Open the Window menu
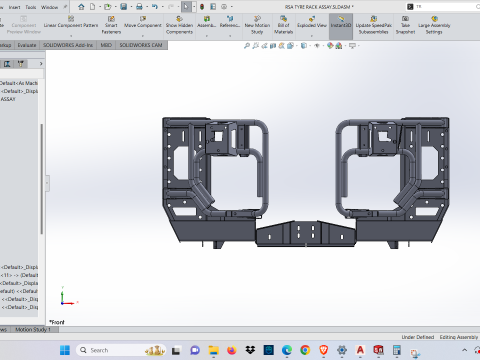 (49, 7)
